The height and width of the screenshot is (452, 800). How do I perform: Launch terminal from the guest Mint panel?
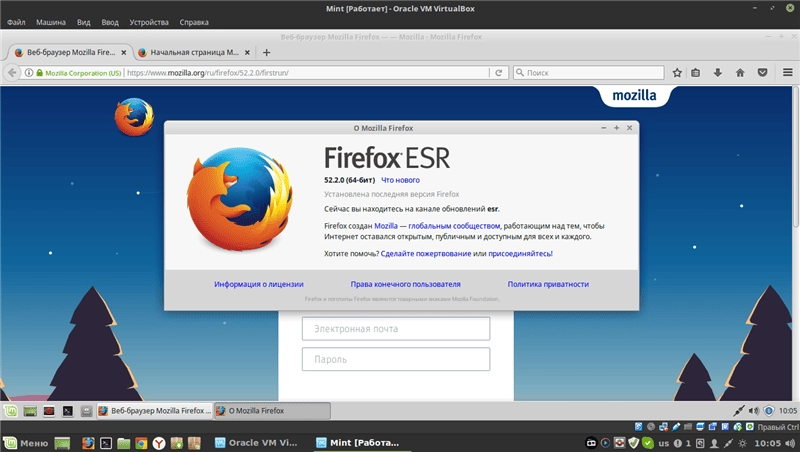click(67, 410)
